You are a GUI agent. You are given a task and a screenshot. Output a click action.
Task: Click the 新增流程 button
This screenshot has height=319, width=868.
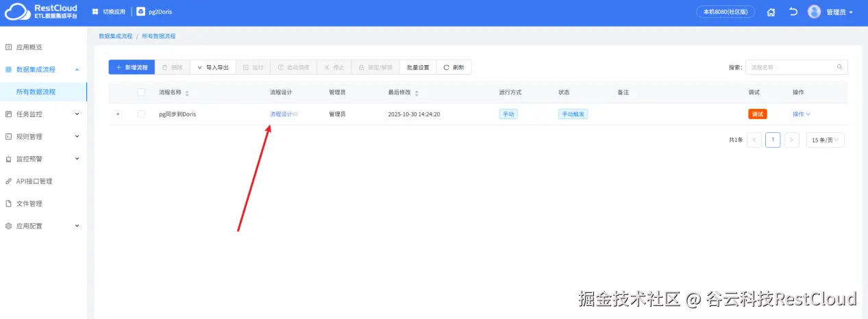click(x=132, y=67)
